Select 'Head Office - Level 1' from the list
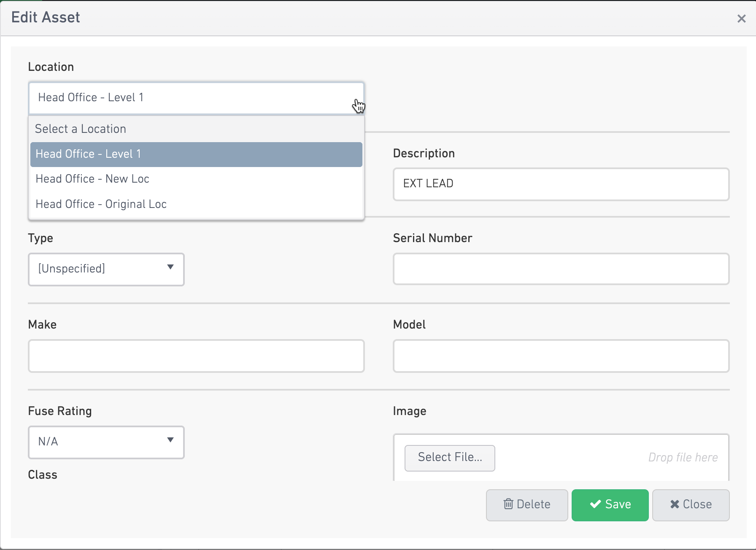This screenshot has height=550, width=756. [196, 154]
